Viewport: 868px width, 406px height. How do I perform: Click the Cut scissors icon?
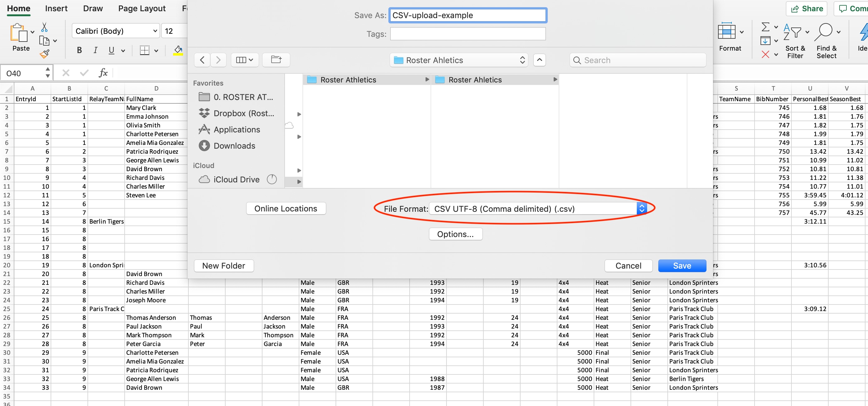pyautogui.click(x=44, y=27)
